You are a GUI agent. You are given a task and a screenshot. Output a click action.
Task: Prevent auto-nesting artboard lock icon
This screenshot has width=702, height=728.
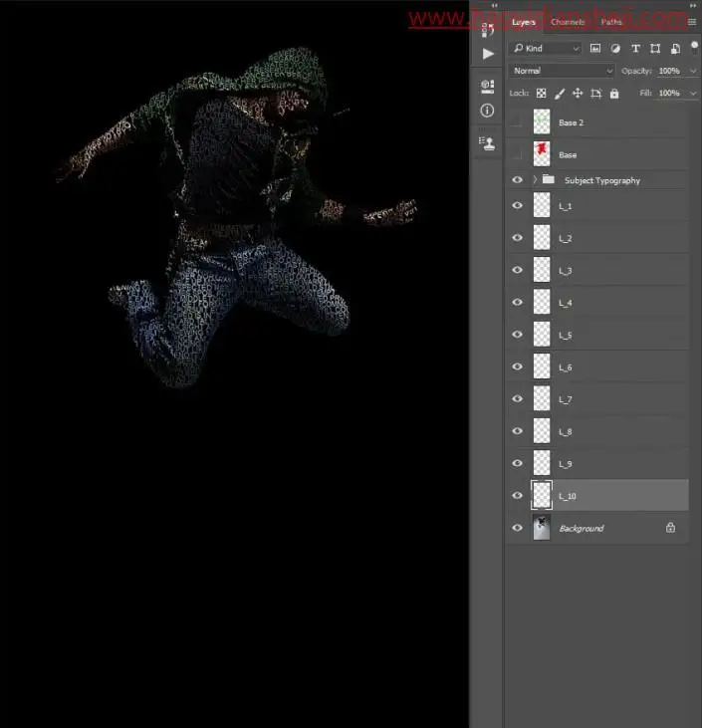coord(596,94)
